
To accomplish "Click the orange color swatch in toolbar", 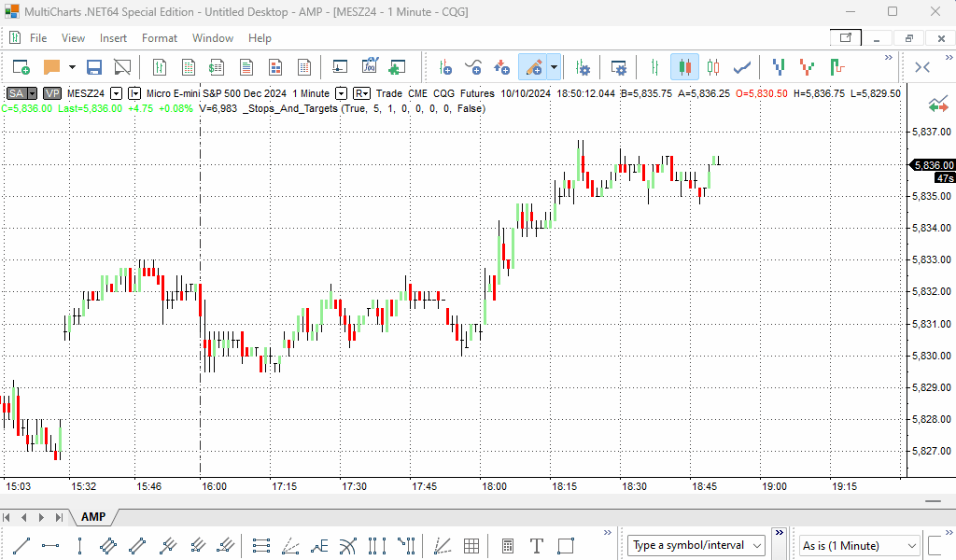I will 52,67.
